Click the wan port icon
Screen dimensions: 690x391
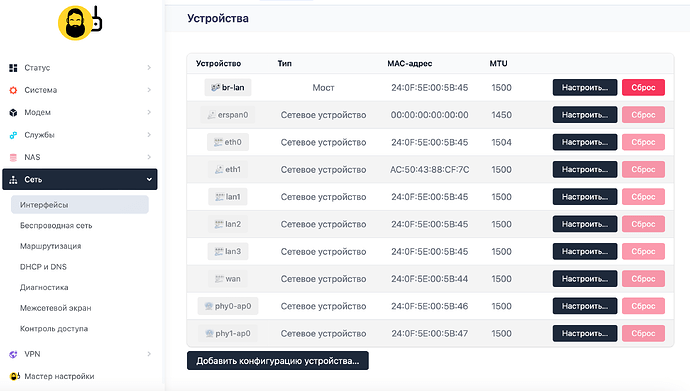219,279
